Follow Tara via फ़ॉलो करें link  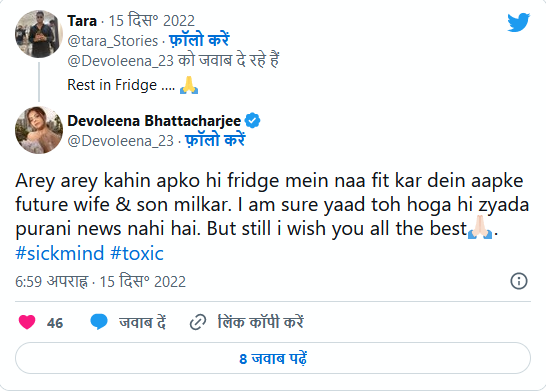[x=199, y=41]
